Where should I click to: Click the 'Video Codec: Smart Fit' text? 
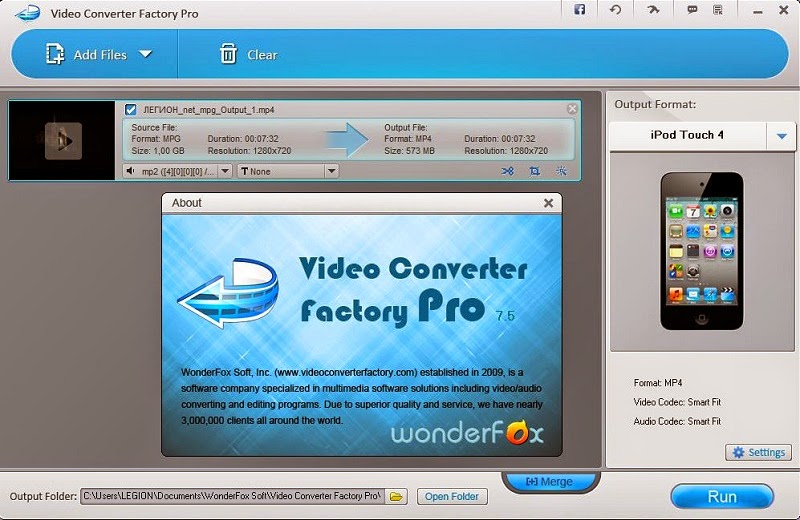coord(677,402)
